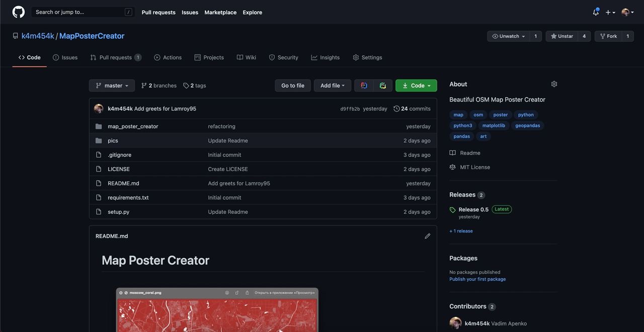Screen dimensions: 644x332
Task: Open the Add file dropdown
Action: 333,86
